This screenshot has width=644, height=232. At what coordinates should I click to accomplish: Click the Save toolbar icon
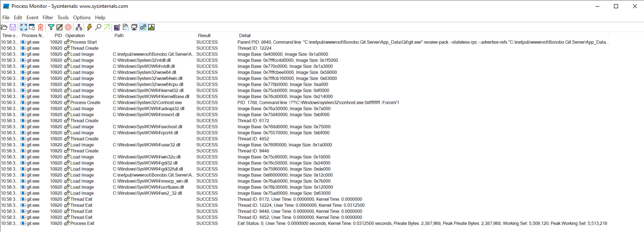pos(13,27)
